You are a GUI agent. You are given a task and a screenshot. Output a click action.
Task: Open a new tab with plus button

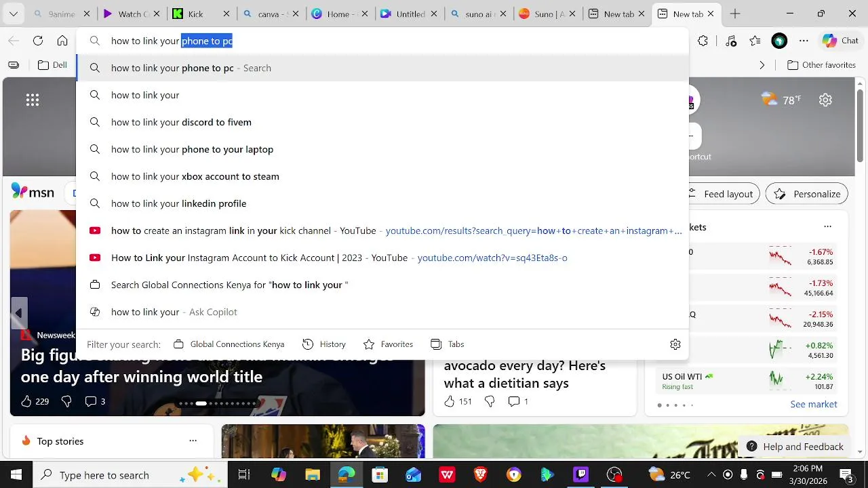(735, 14)
